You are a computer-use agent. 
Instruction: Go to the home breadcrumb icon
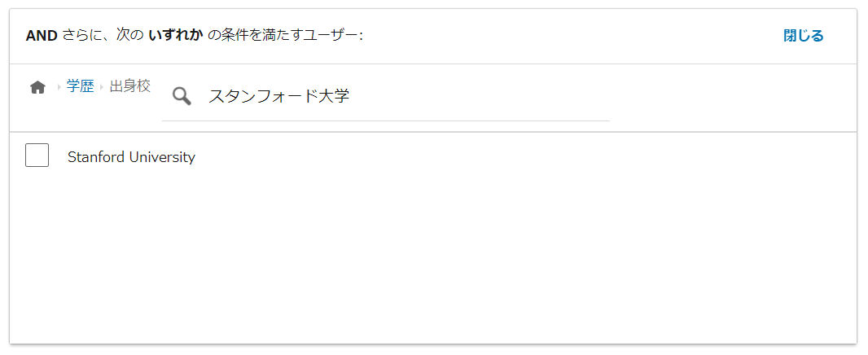point(37,87)
